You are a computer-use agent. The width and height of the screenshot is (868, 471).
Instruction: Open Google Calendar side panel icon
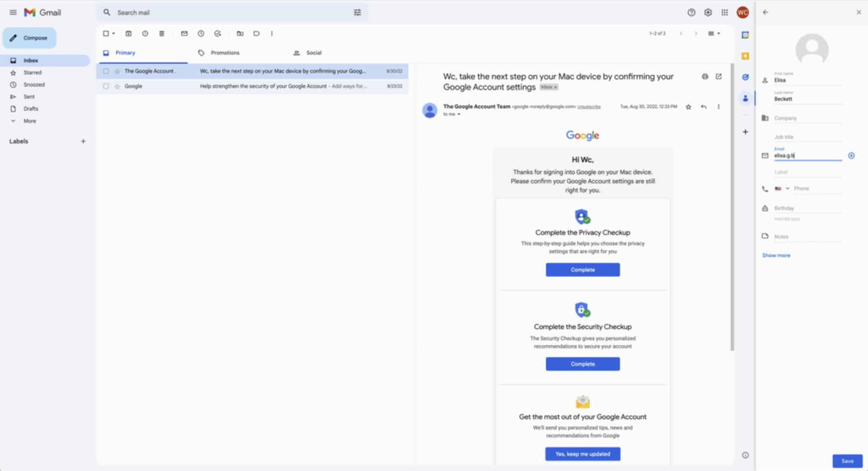coord(745,35)
